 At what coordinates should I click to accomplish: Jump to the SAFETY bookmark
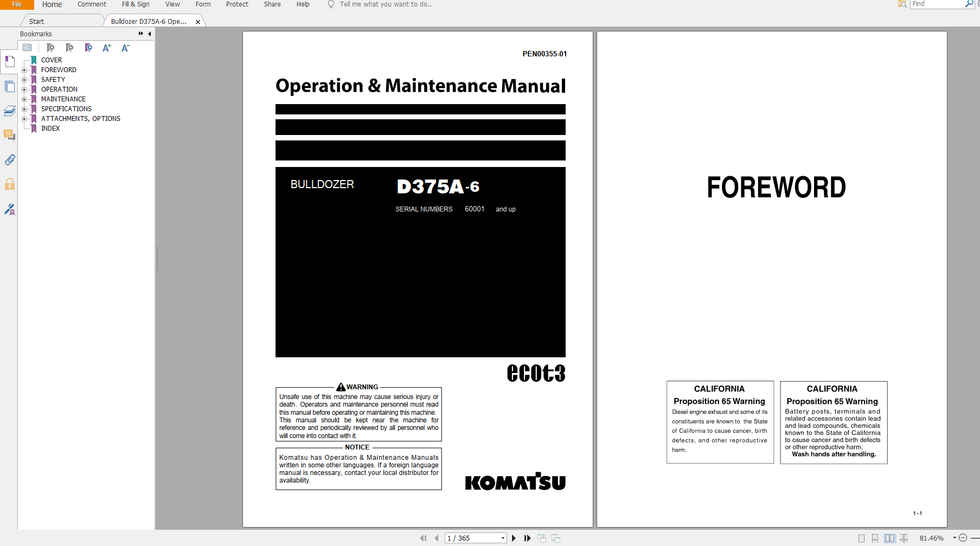(53, 80)
